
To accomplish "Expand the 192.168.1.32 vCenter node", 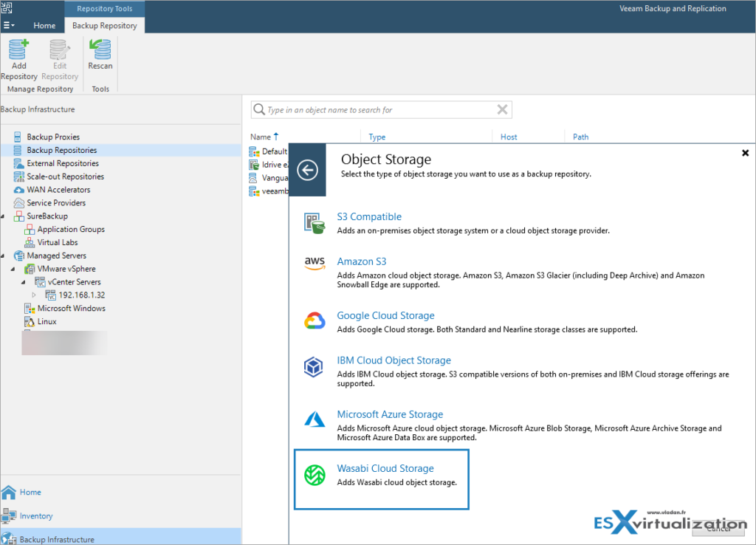I will [34, 295].
